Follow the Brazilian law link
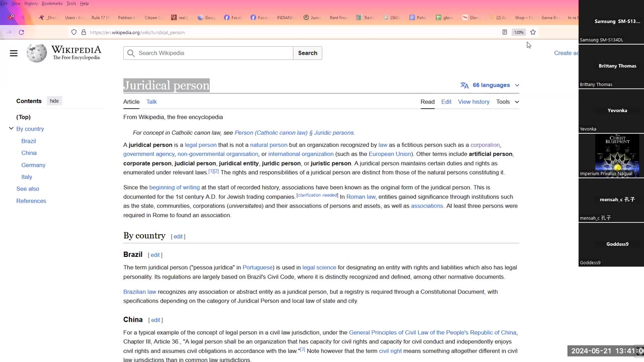The width and height of the screenshot is (644, 362). coord(140,292)
